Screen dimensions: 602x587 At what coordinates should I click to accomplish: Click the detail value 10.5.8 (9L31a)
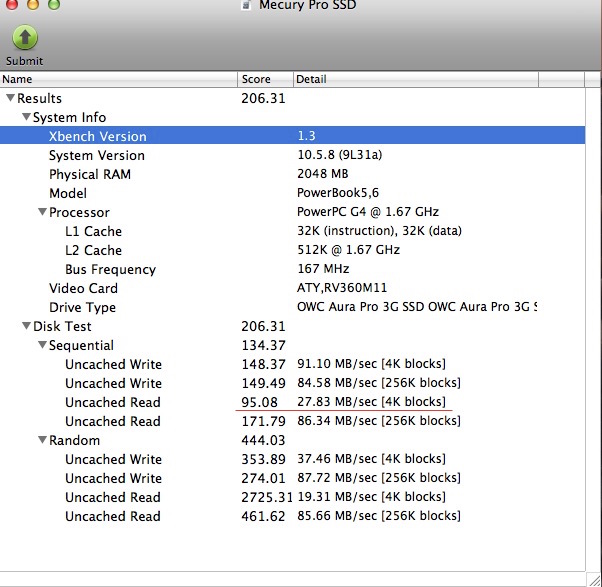[340, 155]
